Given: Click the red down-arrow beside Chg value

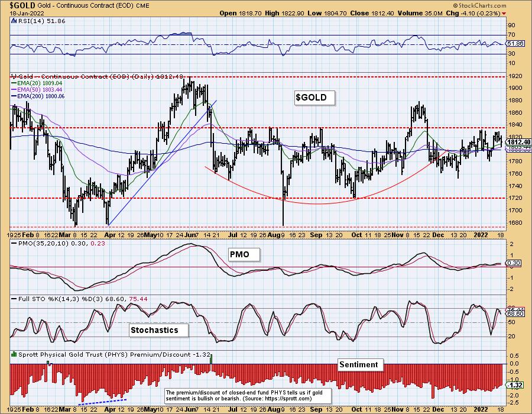Looking at the screenshot, I should point(504,13).
